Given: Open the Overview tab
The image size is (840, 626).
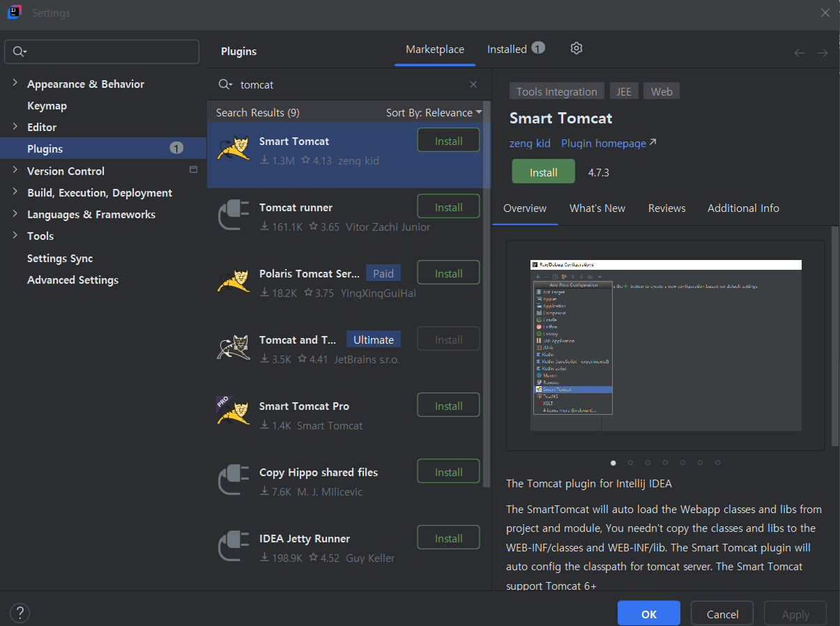Looking at the screenshot, I should [x=525, y=208].
